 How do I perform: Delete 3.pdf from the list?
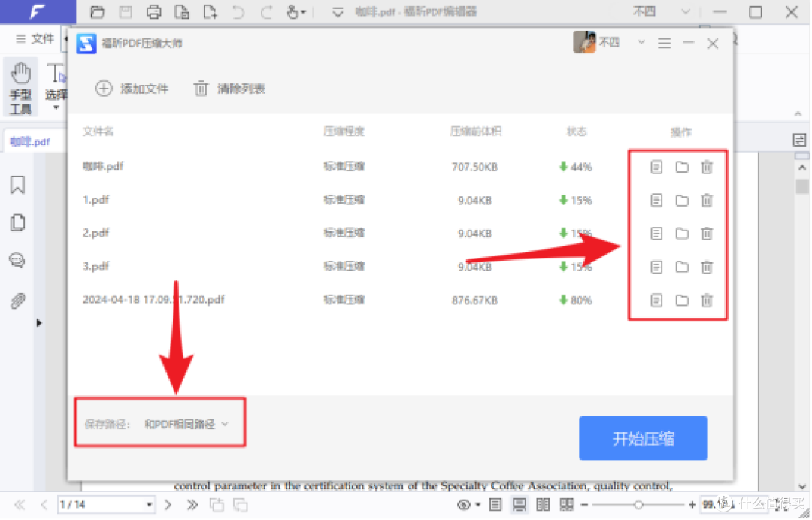[x=707, y=267]
